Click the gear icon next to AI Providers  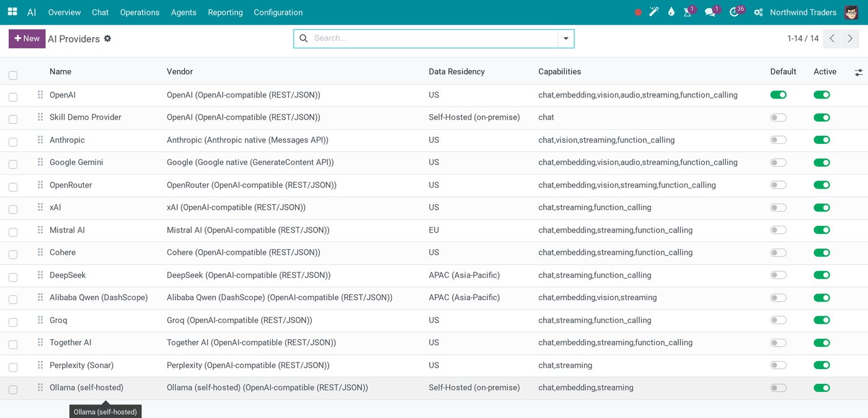(107, 38)
